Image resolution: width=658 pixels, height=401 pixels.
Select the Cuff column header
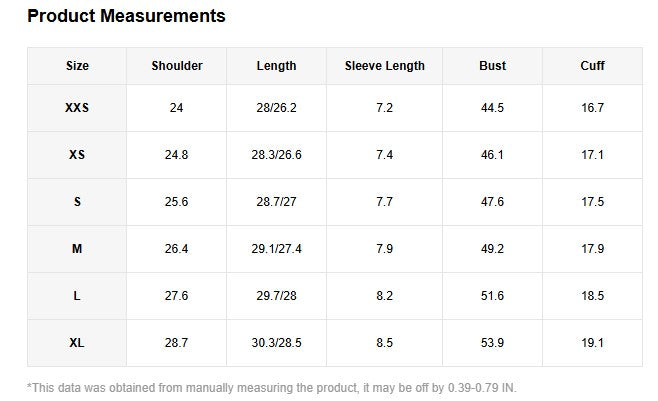(x=592, y=66)
